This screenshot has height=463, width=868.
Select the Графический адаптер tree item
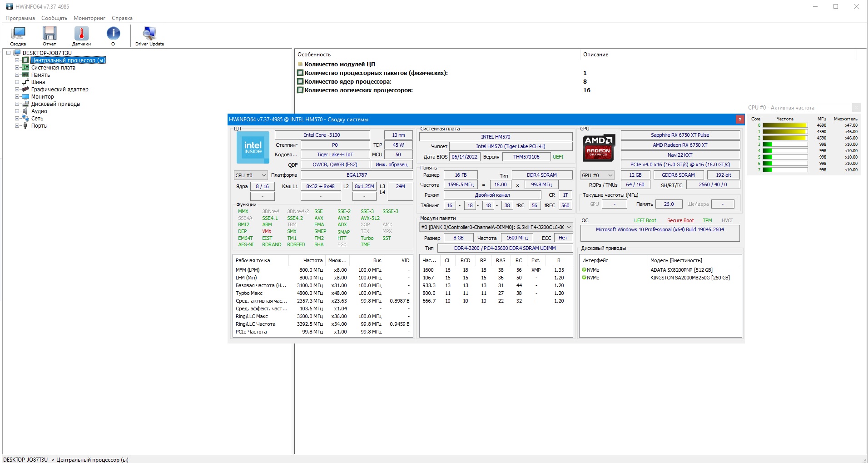[60, 90]
